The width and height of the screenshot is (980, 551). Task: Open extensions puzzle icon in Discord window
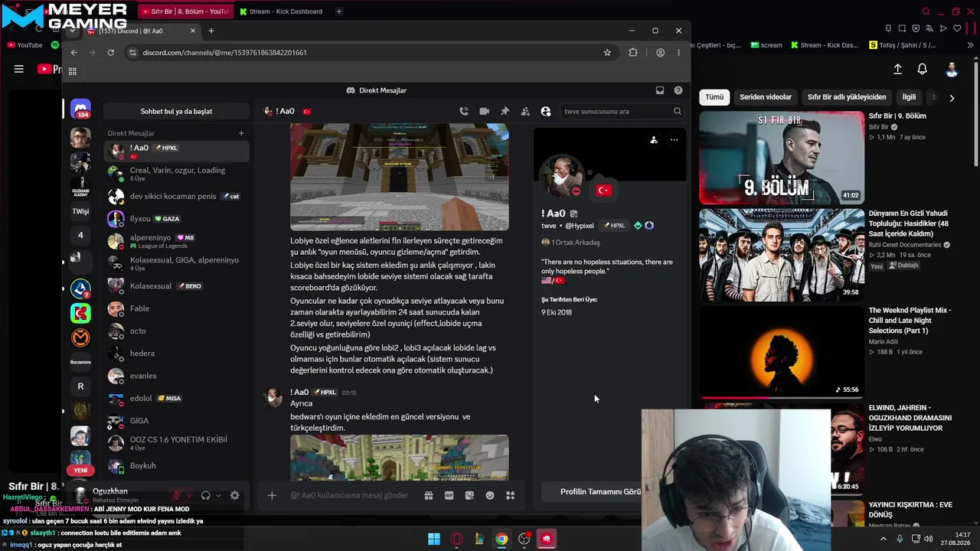click(633, 52)
